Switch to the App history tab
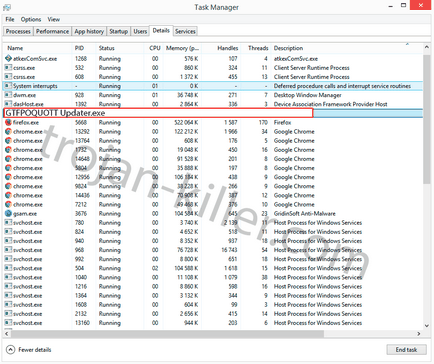This screenshot has width=434, height=364. pos(89,31)
